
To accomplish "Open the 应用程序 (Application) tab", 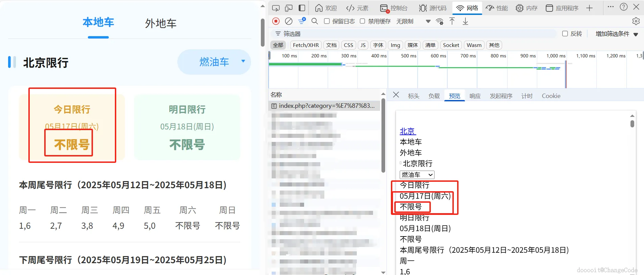I will click(x=562, y=8).
